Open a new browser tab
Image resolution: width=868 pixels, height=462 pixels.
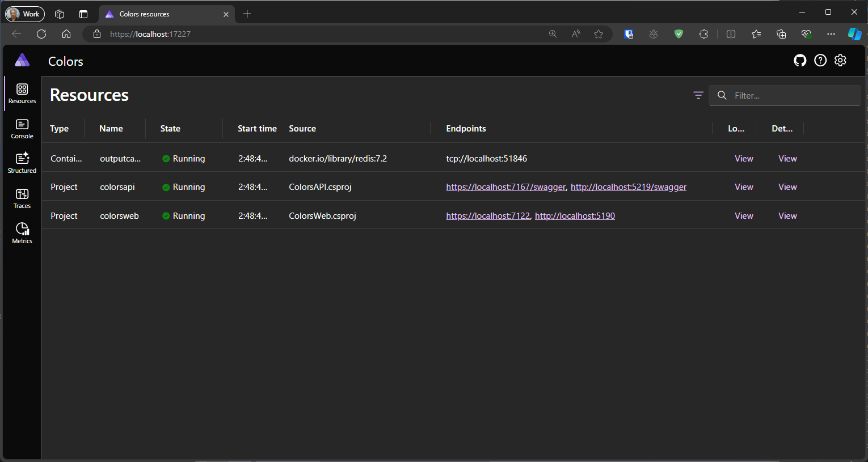coord(247,14)
